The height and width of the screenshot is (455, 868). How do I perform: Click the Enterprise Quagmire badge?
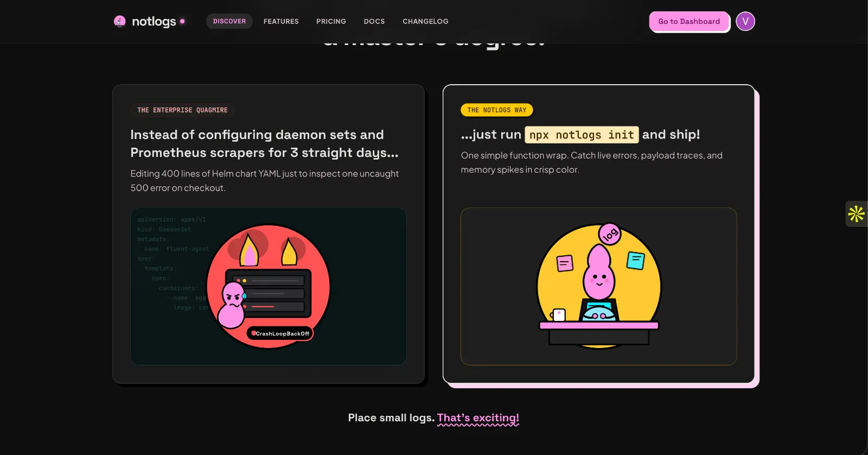point(182,110)
